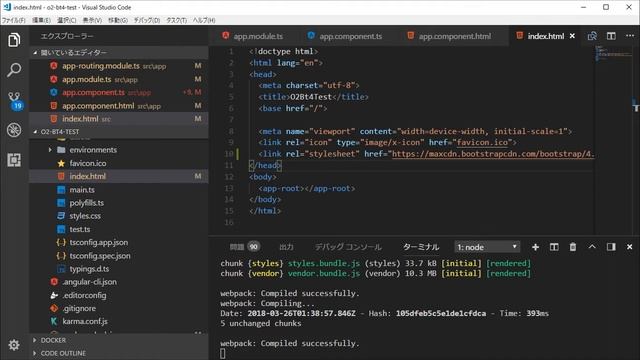
Task: Open the Problems panel tab with 90 badge
Action: click(244, 247)
